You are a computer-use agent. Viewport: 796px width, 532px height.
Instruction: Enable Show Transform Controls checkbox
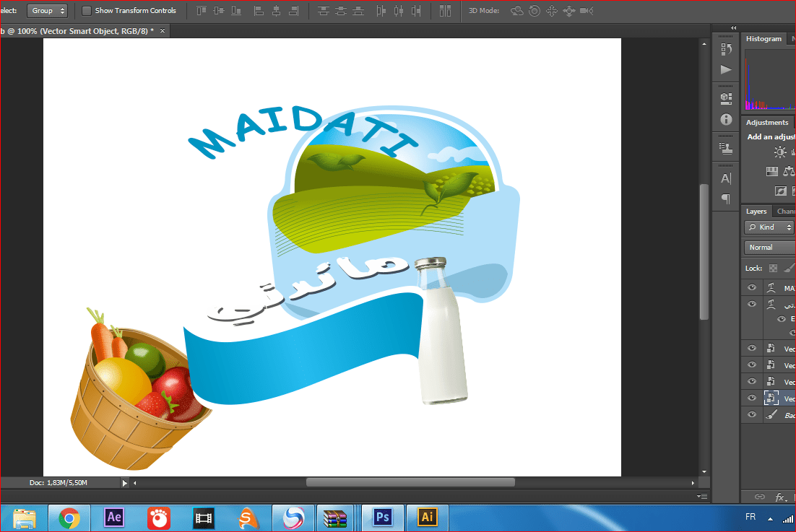tap(87, 11)
